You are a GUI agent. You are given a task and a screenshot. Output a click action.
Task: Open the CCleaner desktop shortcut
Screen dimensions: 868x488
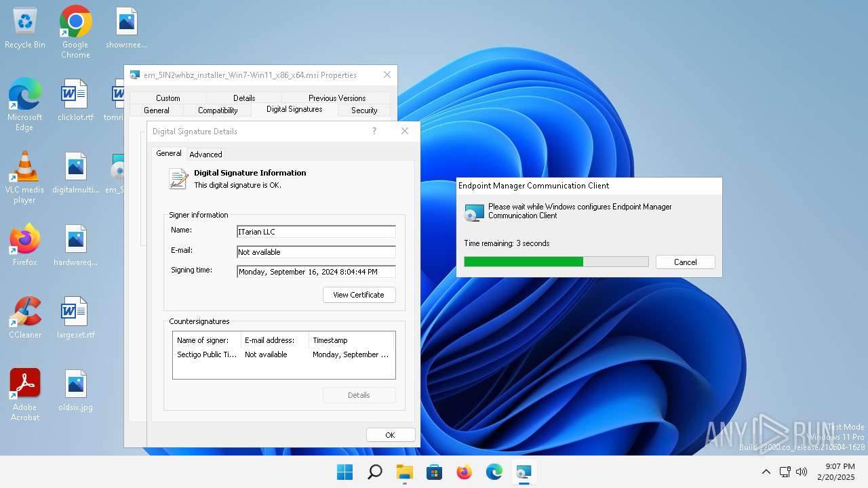(x=25, y=317)
